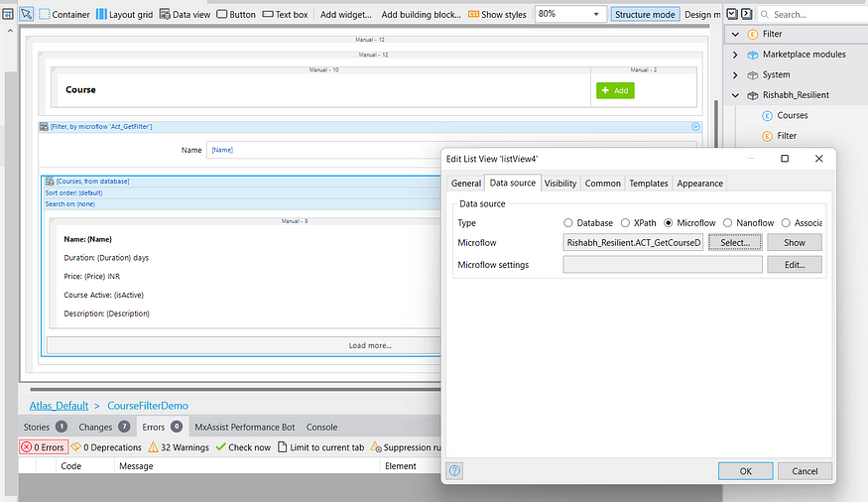This screenshot has width=868, height=502.
Task: Open the Add widget dialog
Action: click(x=346, y=15)
